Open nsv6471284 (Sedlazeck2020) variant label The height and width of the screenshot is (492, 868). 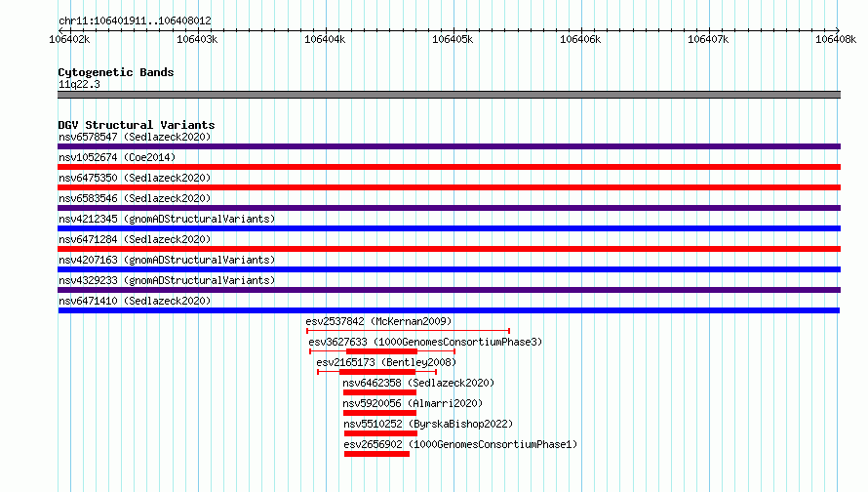tap(135, 239)
